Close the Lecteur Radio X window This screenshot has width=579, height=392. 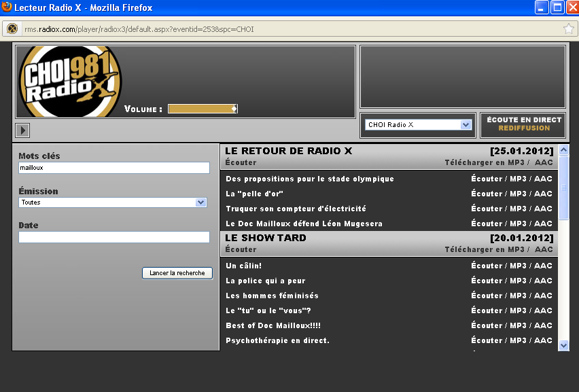coord(572,7)
